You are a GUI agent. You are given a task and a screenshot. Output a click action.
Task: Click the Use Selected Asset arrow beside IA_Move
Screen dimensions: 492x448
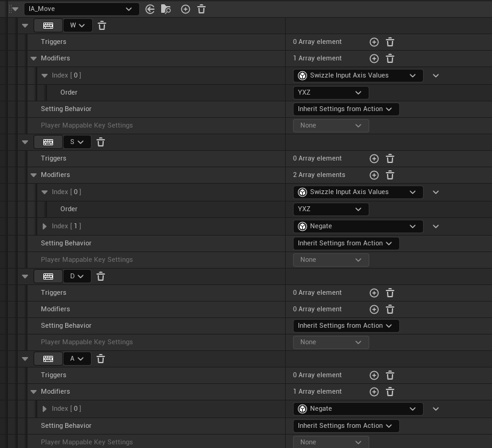(150, 9)
